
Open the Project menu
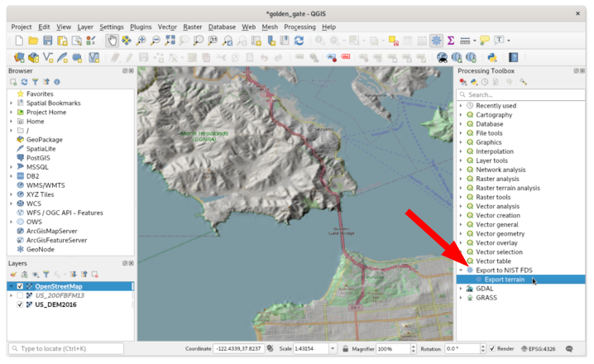coord(22,27)
